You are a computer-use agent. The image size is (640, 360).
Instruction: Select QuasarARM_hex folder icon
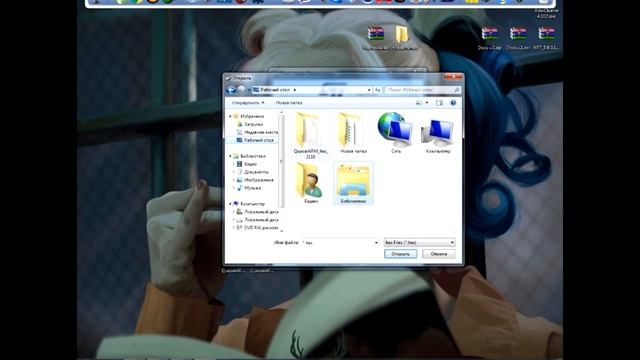click(310, 135)
